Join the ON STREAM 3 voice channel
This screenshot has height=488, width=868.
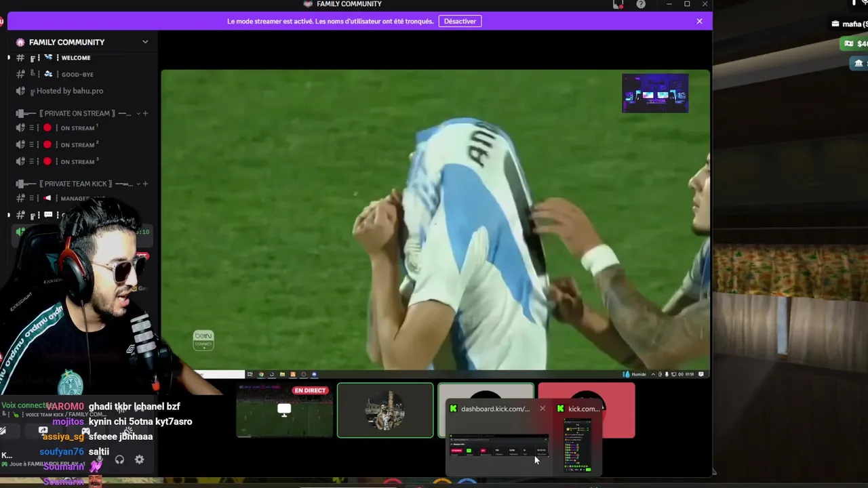pyautogui.click(x=81, y=161)
